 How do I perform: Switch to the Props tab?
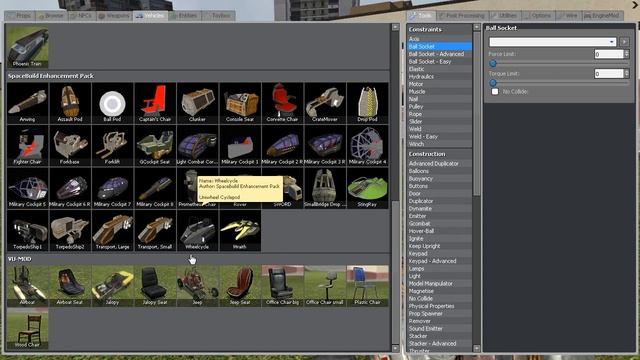[x=20, y=16]
